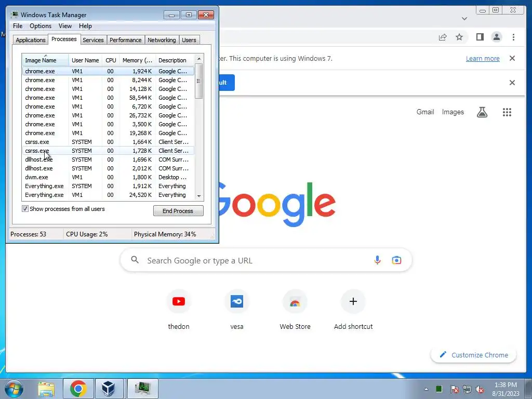Sort by the Description column header

tap(175, 60)
